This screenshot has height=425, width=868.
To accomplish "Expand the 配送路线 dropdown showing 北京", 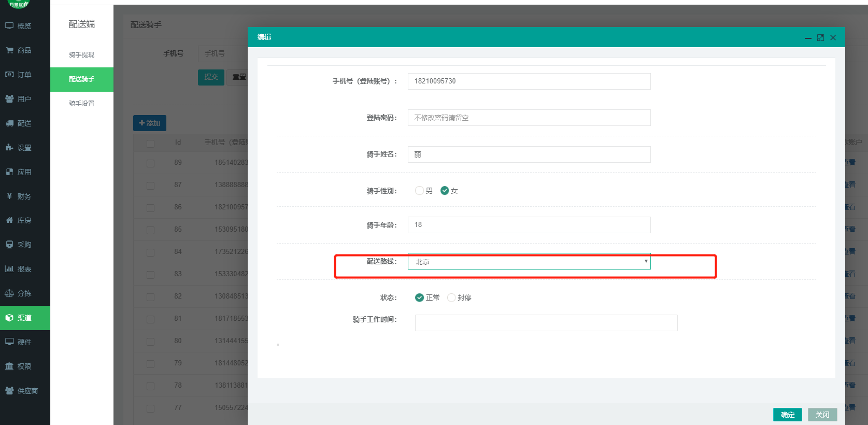I will (529, 262).
